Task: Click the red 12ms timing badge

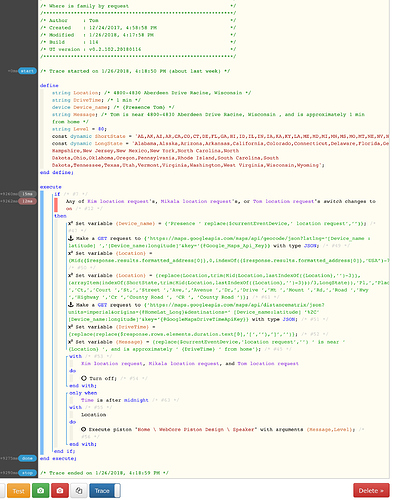Action: (x=27, y=201)
